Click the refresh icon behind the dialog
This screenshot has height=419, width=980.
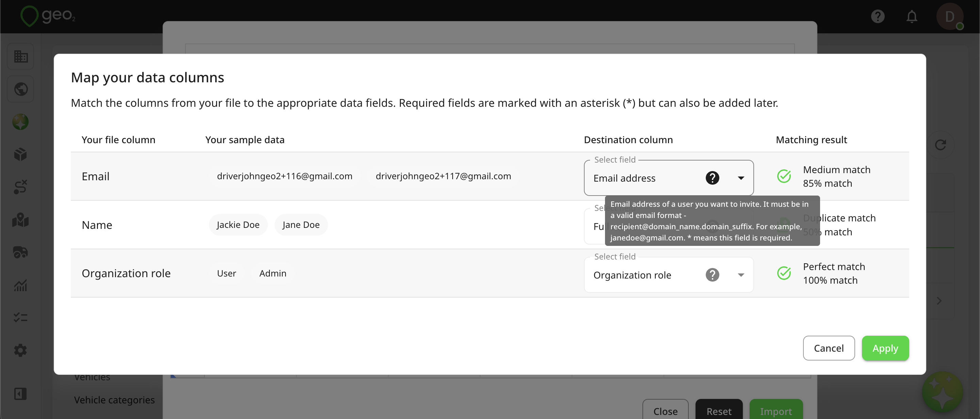pos(941,145)
